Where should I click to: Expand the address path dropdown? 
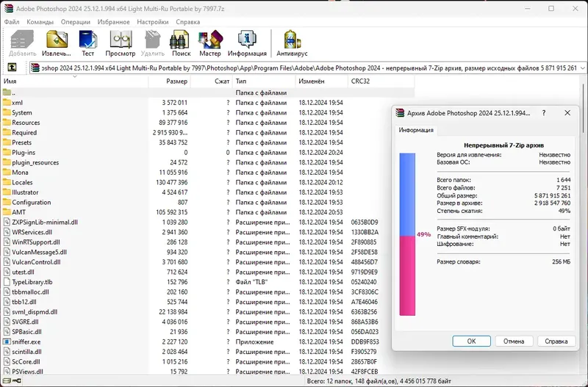coord(582,68)
